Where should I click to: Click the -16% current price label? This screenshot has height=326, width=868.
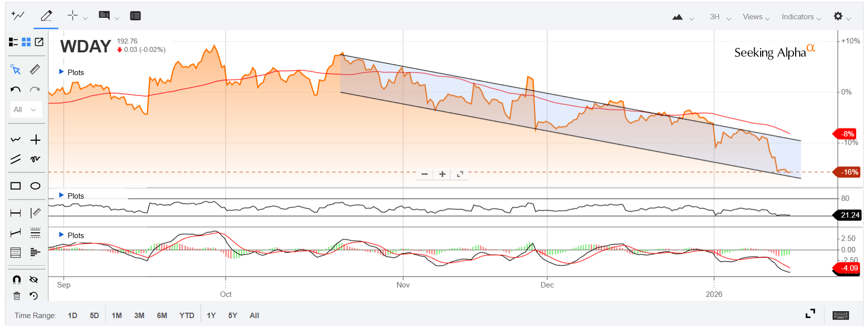848,172
